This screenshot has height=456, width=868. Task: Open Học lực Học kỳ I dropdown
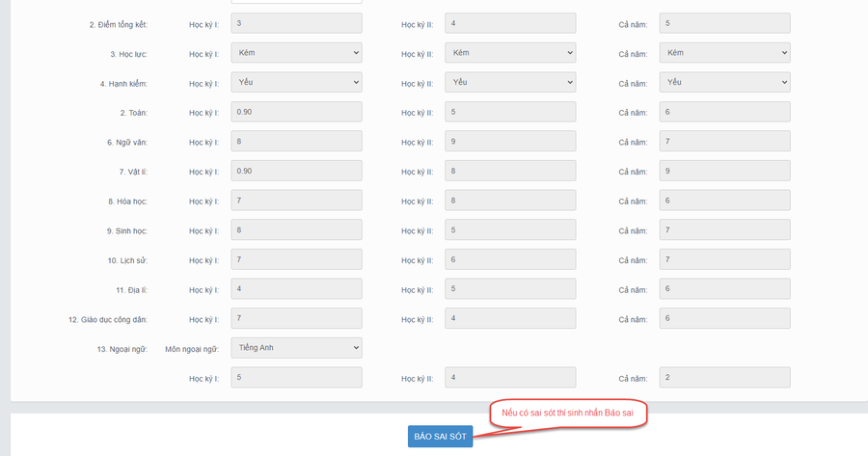[x=296, y=53]
